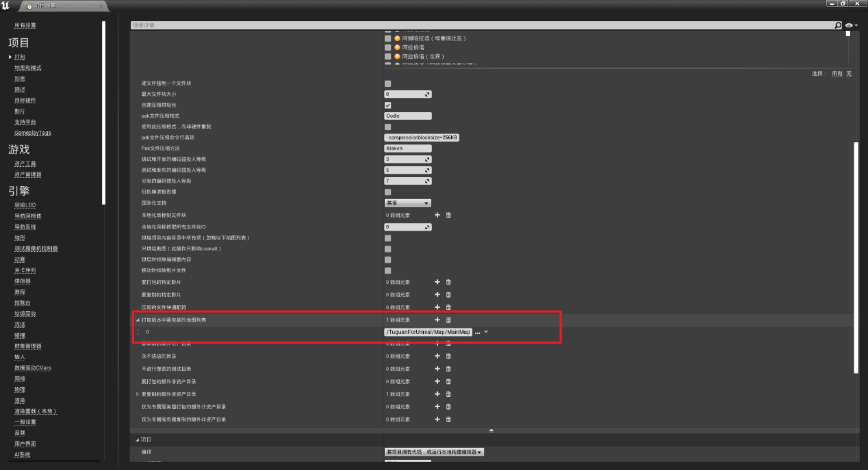Click the 所有设置 link in sidebar
The width and height of the screenshot is (868, 470).
[25, 25]
